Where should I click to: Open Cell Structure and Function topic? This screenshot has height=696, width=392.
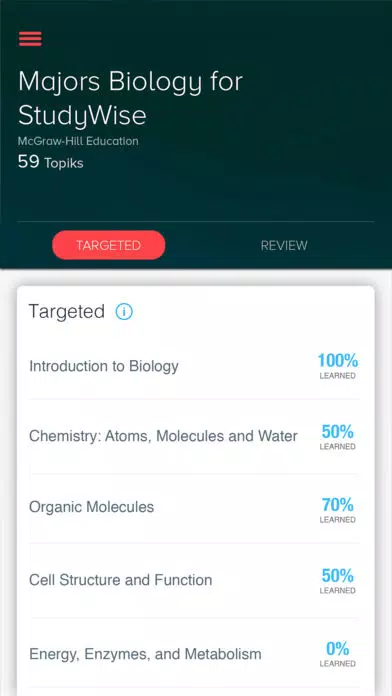pos(194,580)
